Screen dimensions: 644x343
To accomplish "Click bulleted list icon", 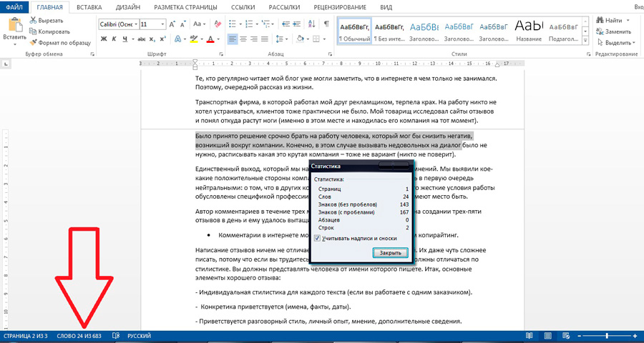I will point(232,24).
